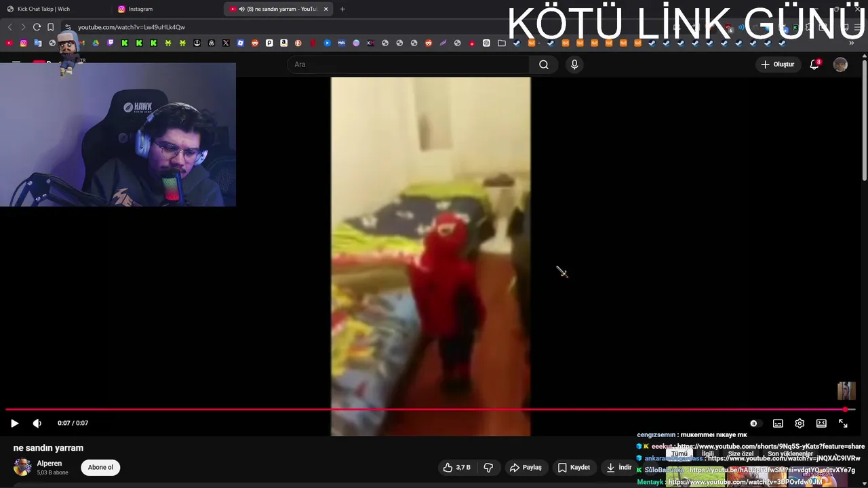Open the bookmarks folder icon

point(501,43)
